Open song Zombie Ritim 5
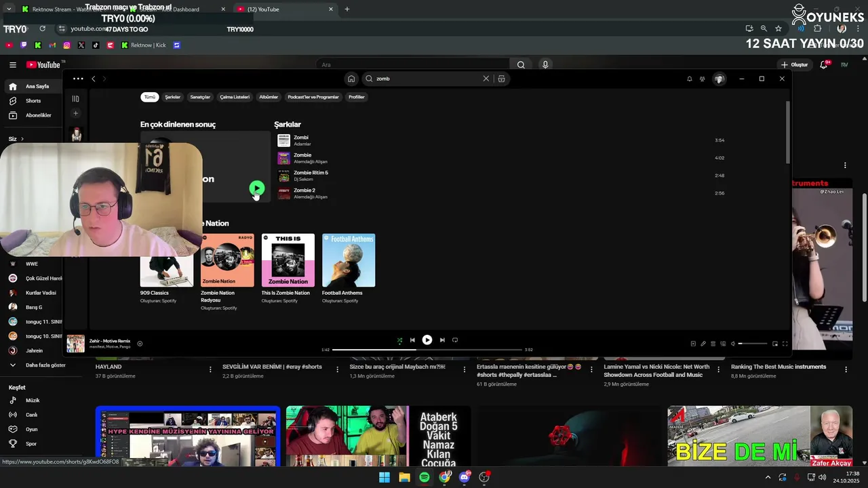Viewport: 868px width, 488px height. click(x=500, y=176)
